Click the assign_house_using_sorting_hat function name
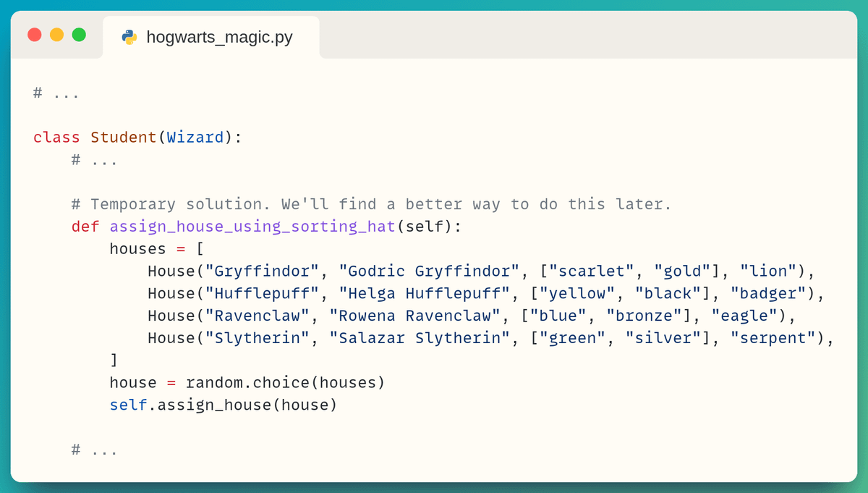The image size is (868, 493). [252, 227]
